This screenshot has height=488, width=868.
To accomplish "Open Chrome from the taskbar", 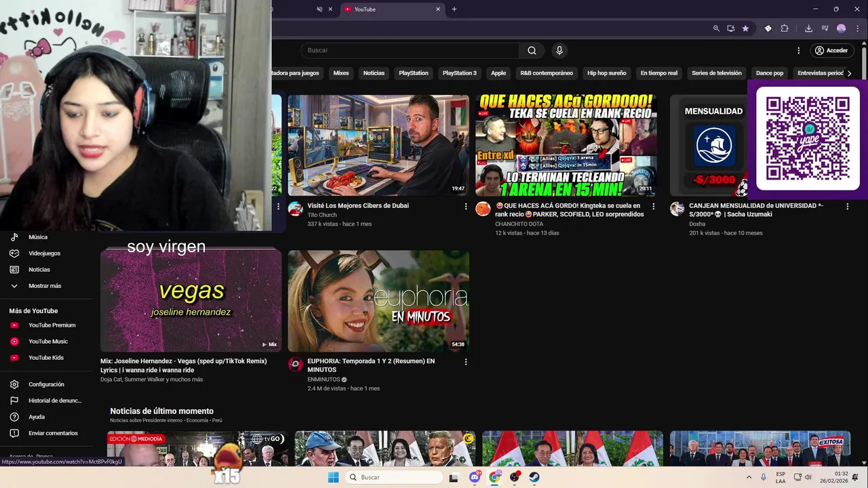I will click(x=494, y=477).
